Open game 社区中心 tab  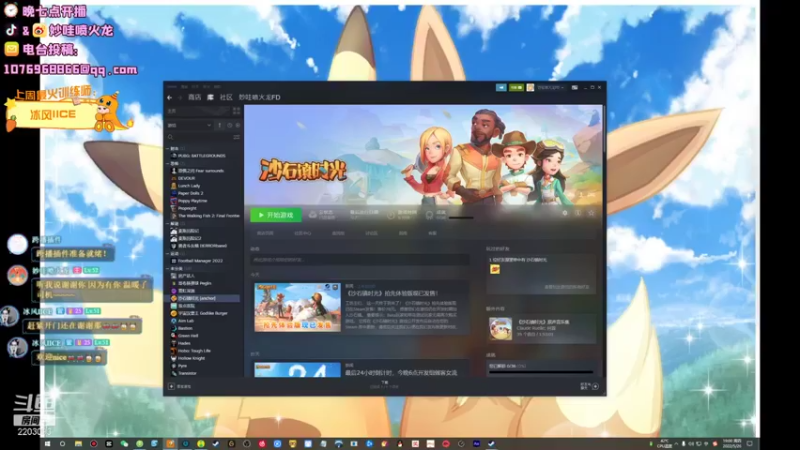pos(303,233)
